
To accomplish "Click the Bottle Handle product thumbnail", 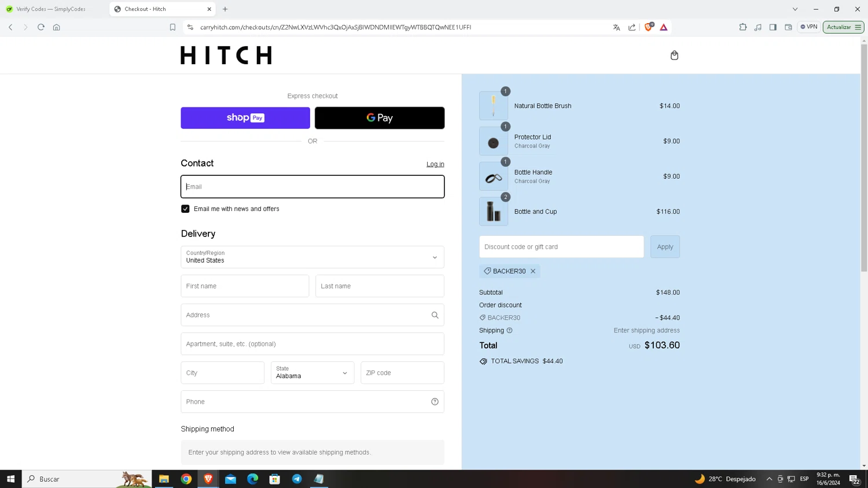I will point(494,176).
